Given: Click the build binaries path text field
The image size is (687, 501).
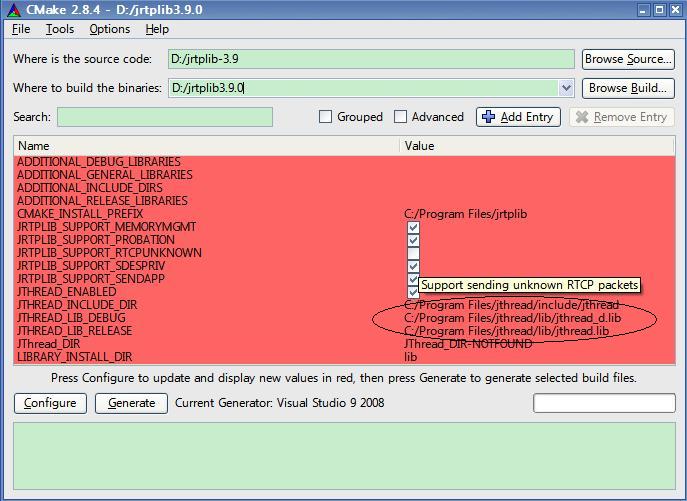Looking at the screenshot, I should click(x=364, y=88).
